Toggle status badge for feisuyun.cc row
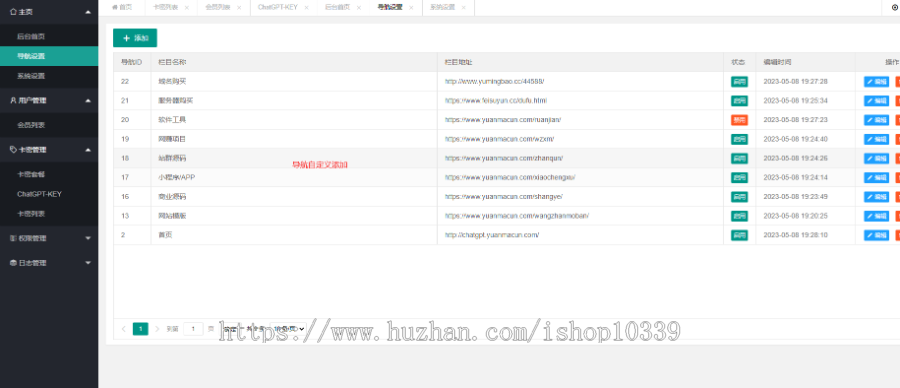900x388 pixels. [x=739, y=101]
